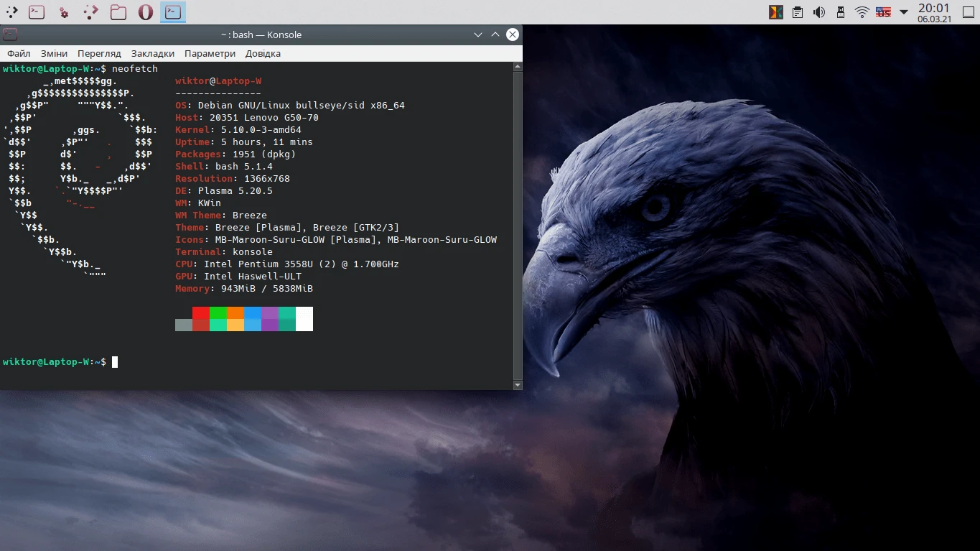Open the volume speaker tray icon
Image resolution: width=980 pixels, height=551 pixels.
pyautogui.click(x=818, y=11)
